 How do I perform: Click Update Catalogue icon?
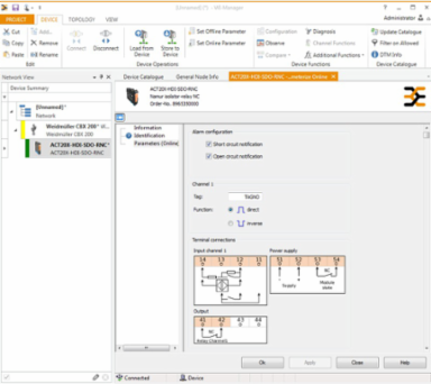click(x=375, y=32)
